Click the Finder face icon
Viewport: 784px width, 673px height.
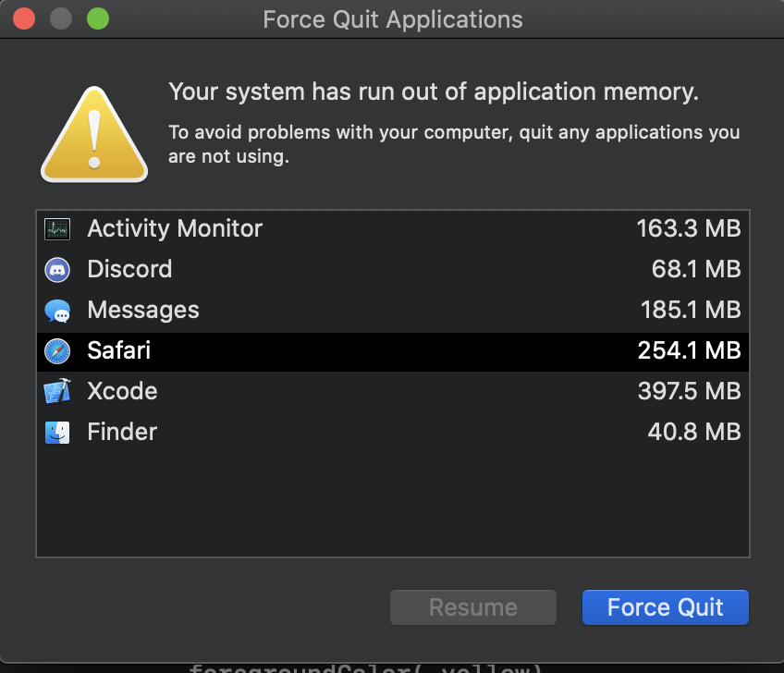point(57,432)
